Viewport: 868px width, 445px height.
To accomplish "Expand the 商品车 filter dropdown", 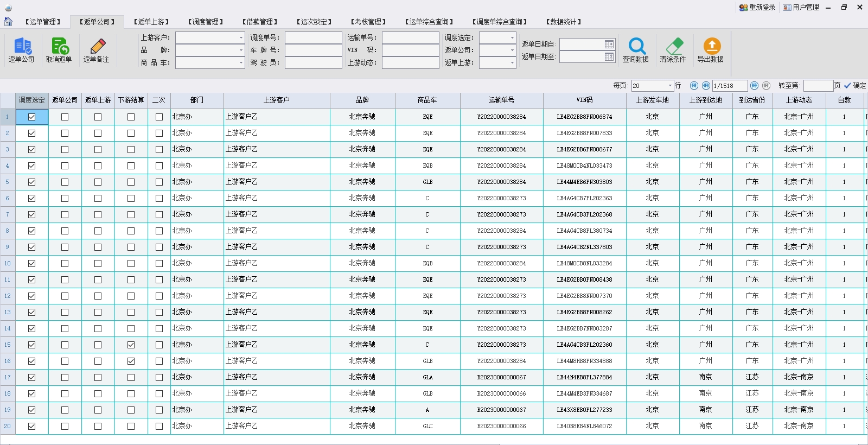I will 241,62.
